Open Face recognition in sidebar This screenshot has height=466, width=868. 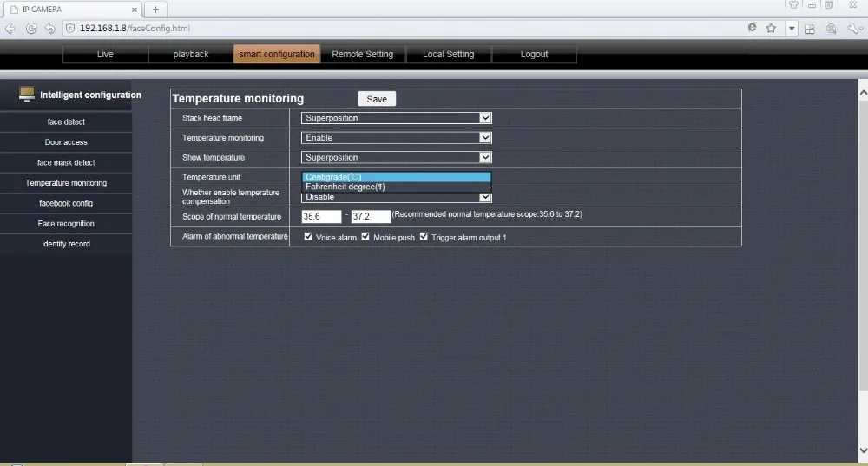tap(66, 224)
